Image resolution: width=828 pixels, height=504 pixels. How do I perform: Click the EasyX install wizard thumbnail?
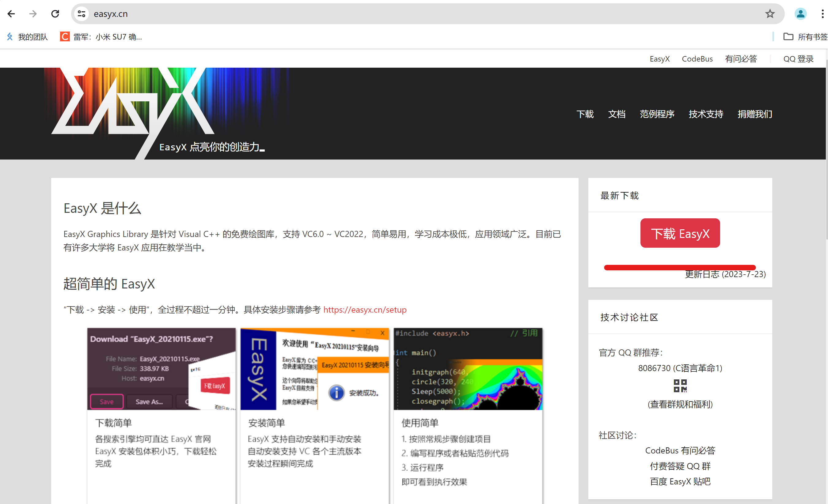[x=314, y=369]
